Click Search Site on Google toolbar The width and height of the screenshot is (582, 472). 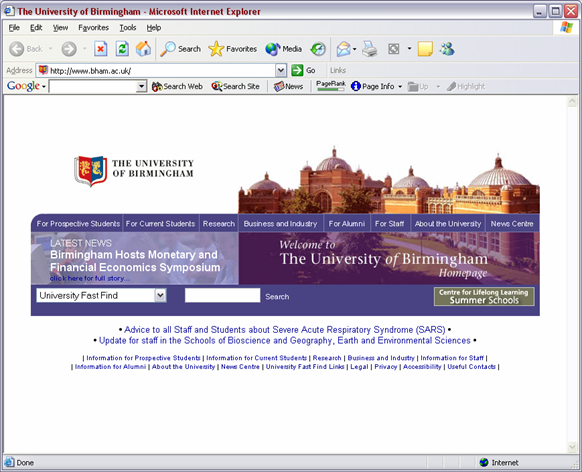pos(235,86)
